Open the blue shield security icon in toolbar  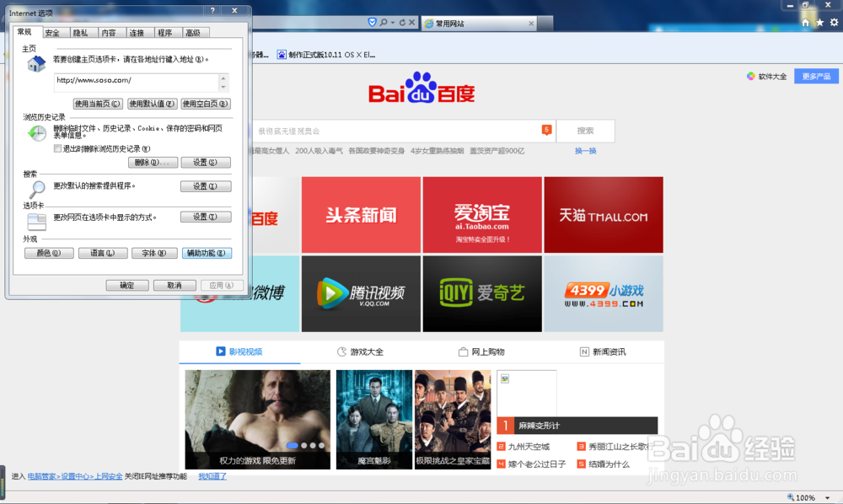(x=372, y=23)
